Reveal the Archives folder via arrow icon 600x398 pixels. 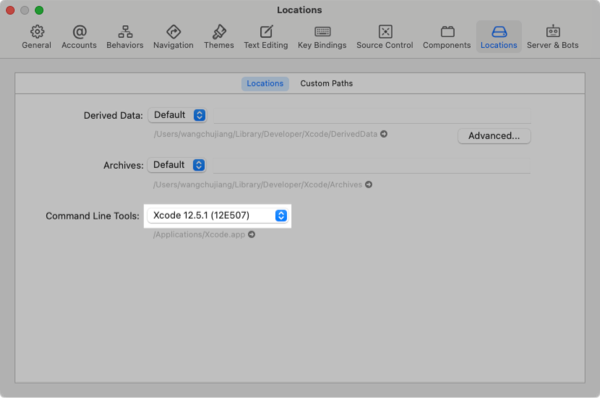click(368, 184)
